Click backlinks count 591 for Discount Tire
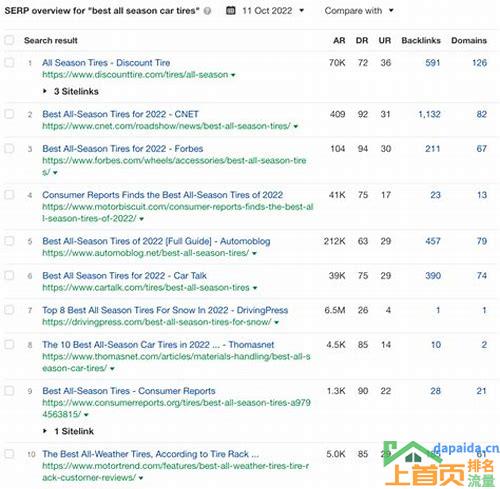Image resolution: width=500 pixels, height=489 pixels. (433, 63)
